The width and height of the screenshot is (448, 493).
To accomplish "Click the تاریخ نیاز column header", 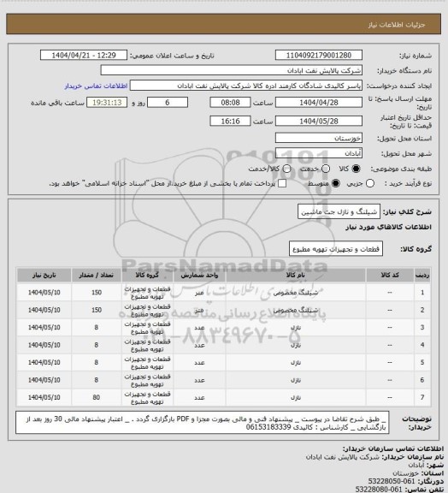I will 44,275.
